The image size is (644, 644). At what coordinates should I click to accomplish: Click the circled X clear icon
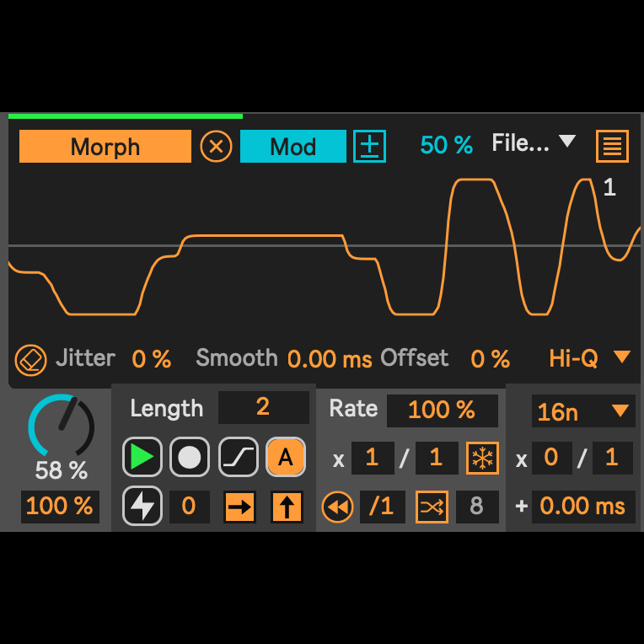[x=216, y=147]
